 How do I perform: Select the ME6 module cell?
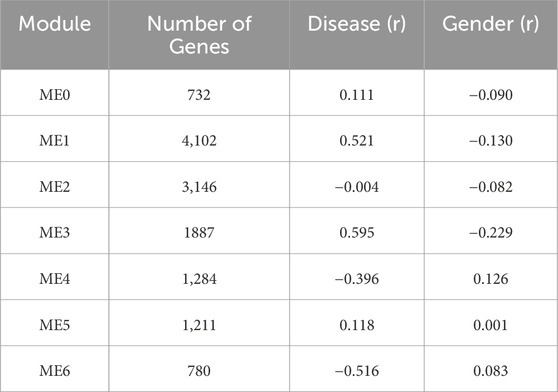(55, 371)
